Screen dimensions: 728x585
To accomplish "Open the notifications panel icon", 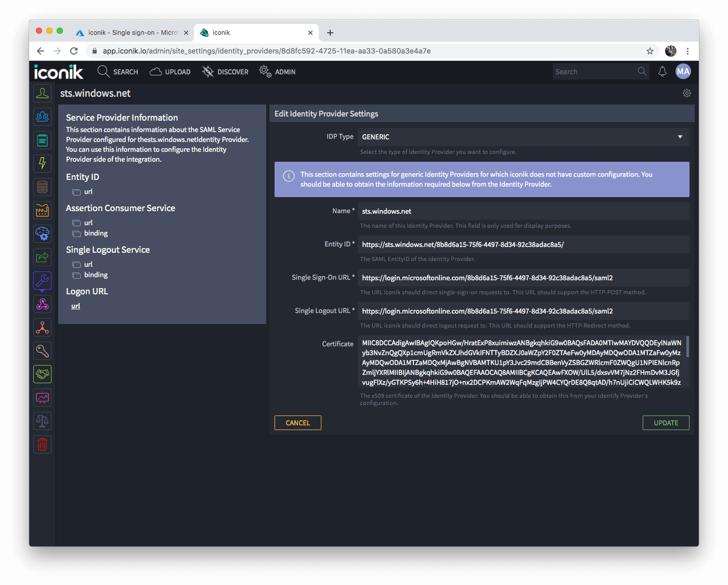I will point(662,71).
